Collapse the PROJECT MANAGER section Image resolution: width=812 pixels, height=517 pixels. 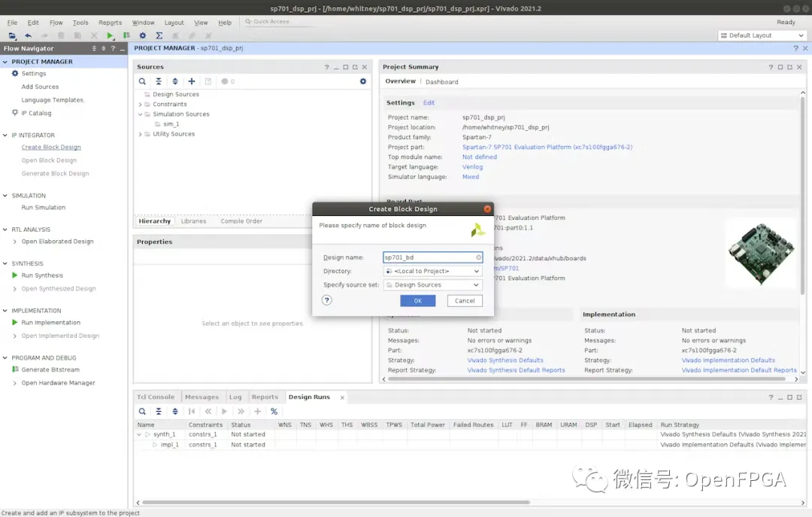(x=5, y=62)
